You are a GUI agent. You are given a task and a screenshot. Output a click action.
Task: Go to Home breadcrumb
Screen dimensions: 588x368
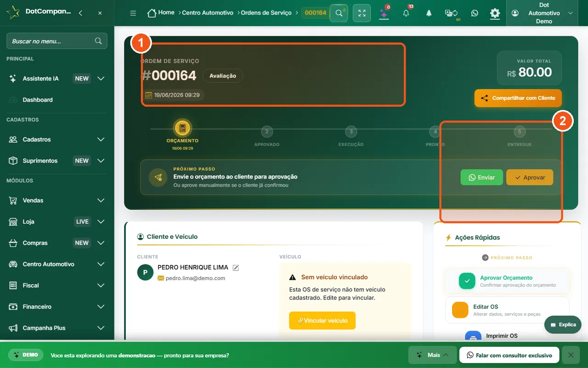click(161, 13)
